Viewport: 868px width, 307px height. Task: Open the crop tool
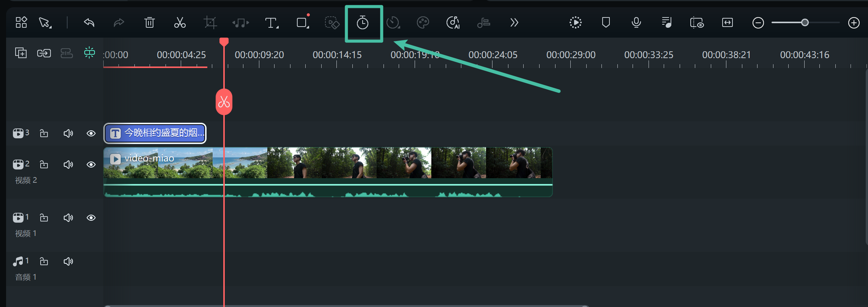click(x=210, y=23)
